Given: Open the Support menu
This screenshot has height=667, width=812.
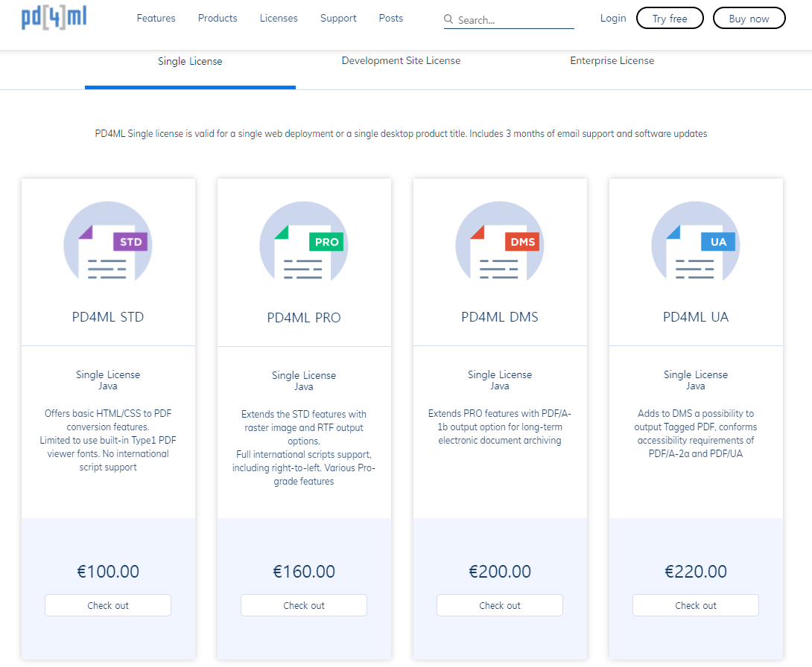Looking at the screenshot, I should (338, 18).
